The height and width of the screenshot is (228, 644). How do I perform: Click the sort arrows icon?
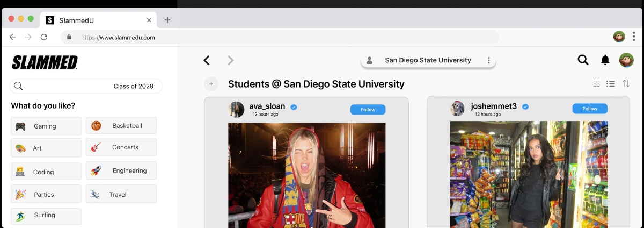pyautogui.click(x=626, y=84)
